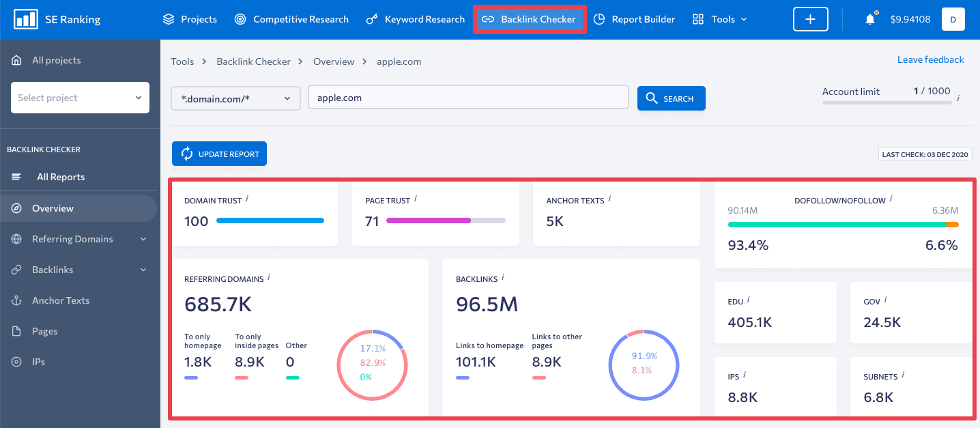Image resolution: width=980 pixels, height=428 pixels.
Task: Click the Backlinks donut chart
Action: [x=642, y=365]
